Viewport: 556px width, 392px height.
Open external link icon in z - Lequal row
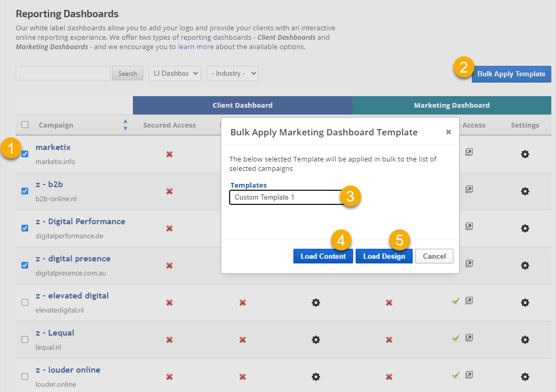click(469, 338)
